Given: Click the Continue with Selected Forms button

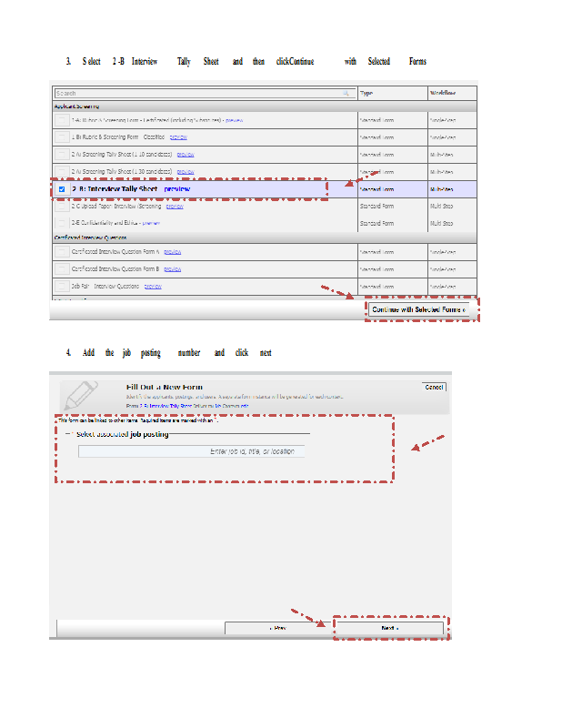Looking at the screenshot, I should tap(418, 309).
